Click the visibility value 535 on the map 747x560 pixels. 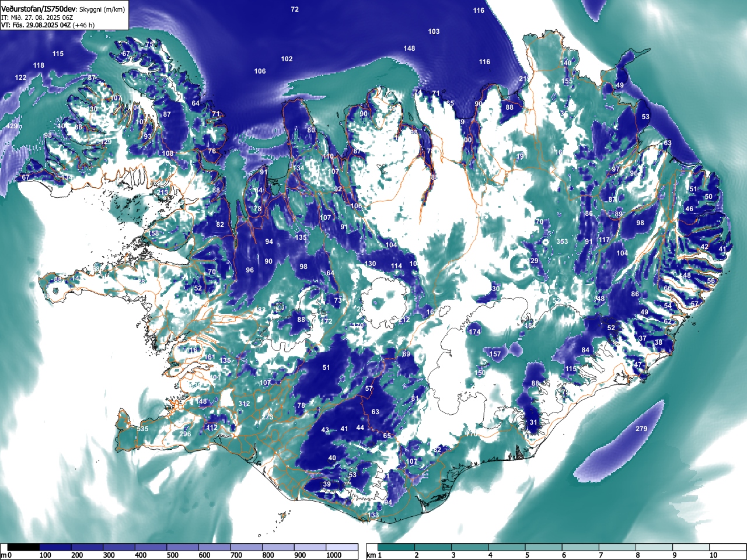click(142, 429)
